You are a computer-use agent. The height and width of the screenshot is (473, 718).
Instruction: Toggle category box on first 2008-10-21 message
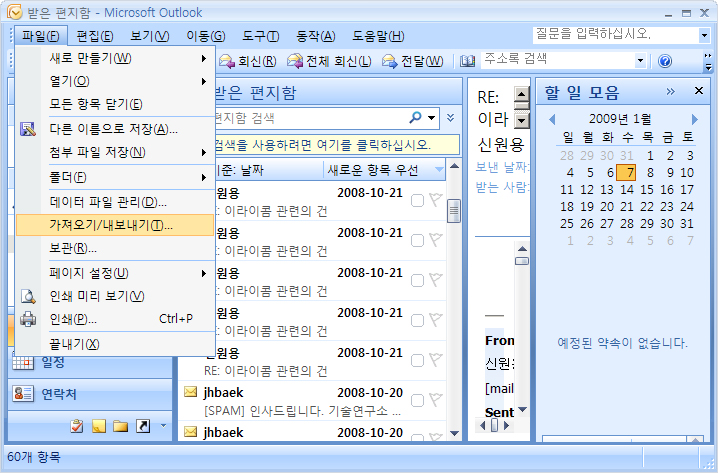point(417,201)
